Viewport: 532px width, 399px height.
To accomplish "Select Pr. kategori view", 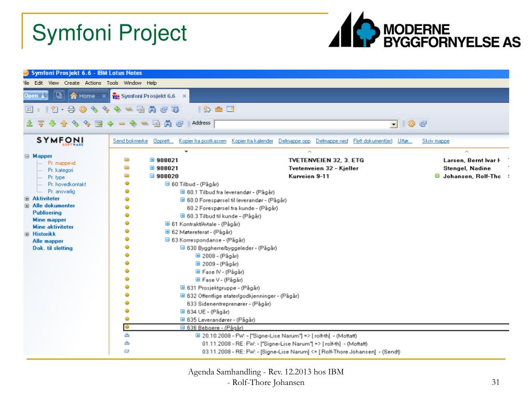I will pyautogui.click(x=60, y=170).
